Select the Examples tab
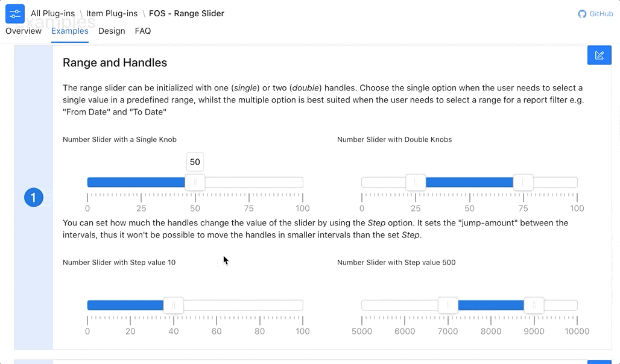The image size is (620, 364). tap(69, 31)
